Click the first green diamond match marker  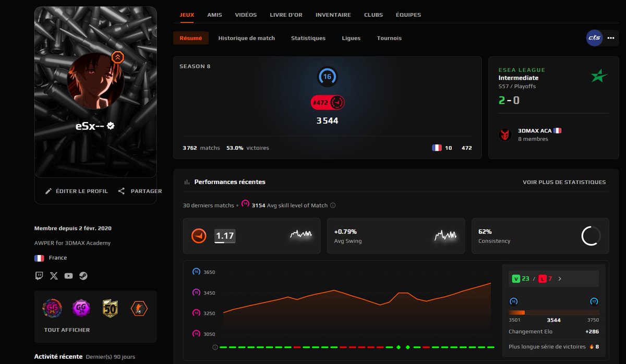[x=399, y=347]
